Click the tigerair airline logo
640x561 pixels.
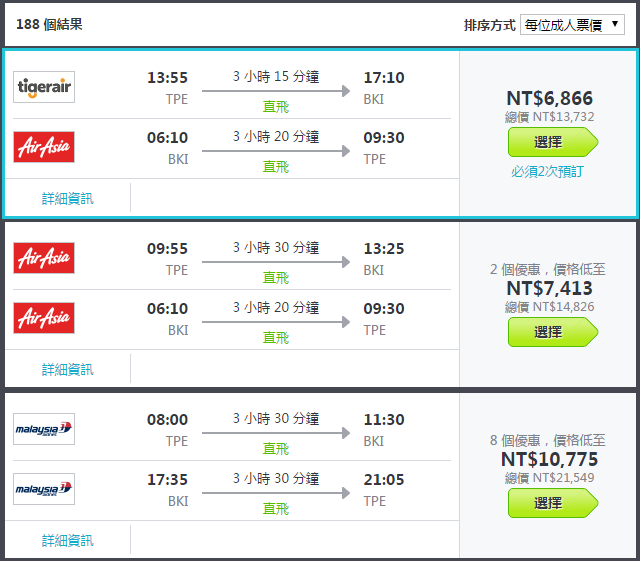44,87
